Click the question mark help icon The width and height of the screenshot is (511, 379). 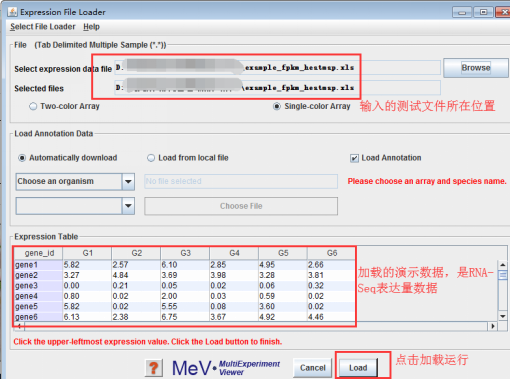[154, 368]
